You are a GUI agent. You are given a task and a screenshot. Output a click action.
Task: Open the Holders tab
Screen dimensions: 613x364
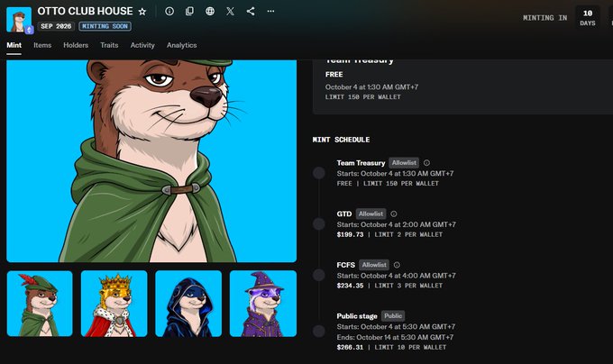coord(76,45)
